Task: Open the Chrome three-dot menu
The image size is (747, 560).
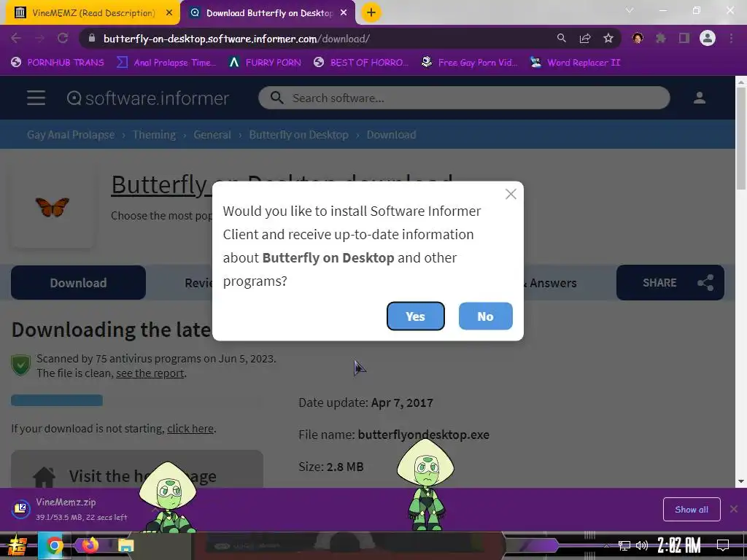Action: [731, 38]
